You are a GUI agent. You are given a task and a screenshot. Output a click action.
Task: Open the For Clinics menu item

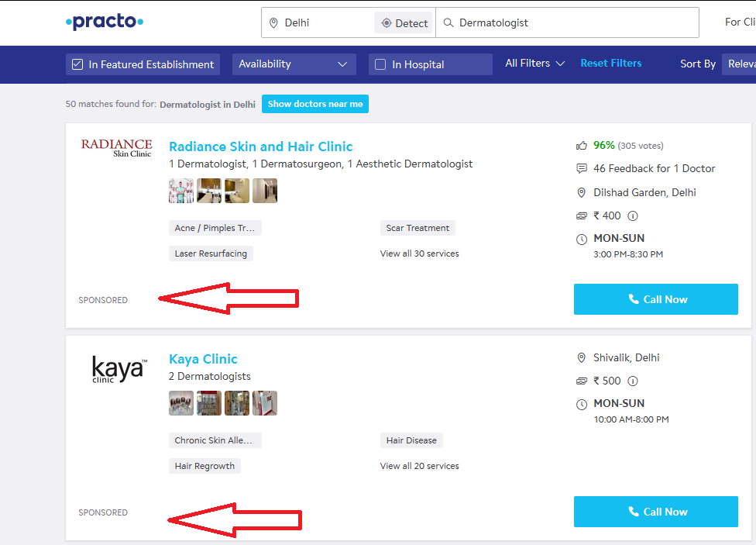coord(740,22)
